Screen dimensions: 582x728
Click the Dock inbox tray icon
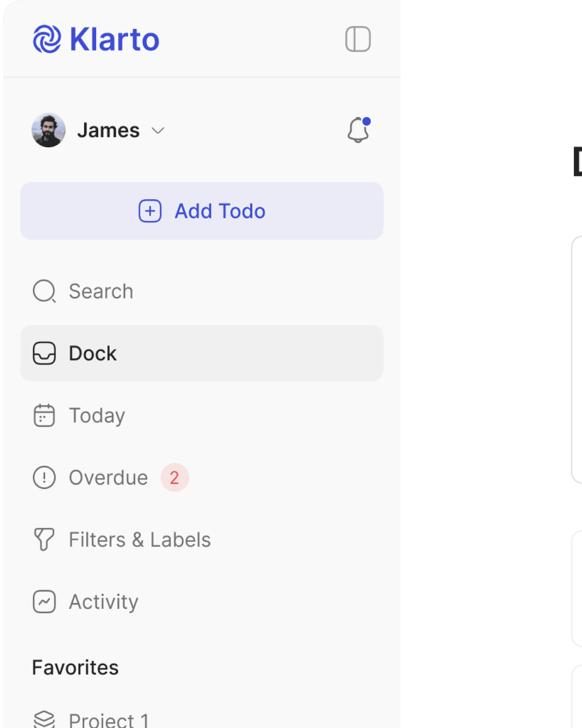[x=44, y=353]
